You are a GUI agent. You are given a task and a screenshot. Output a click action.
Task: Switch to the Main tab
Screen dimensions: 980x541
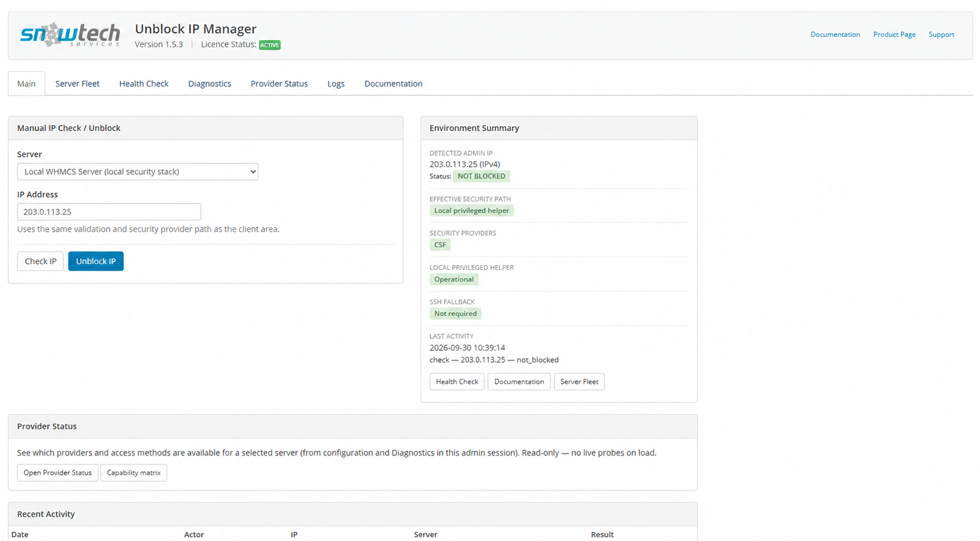(x=27, y=84)
